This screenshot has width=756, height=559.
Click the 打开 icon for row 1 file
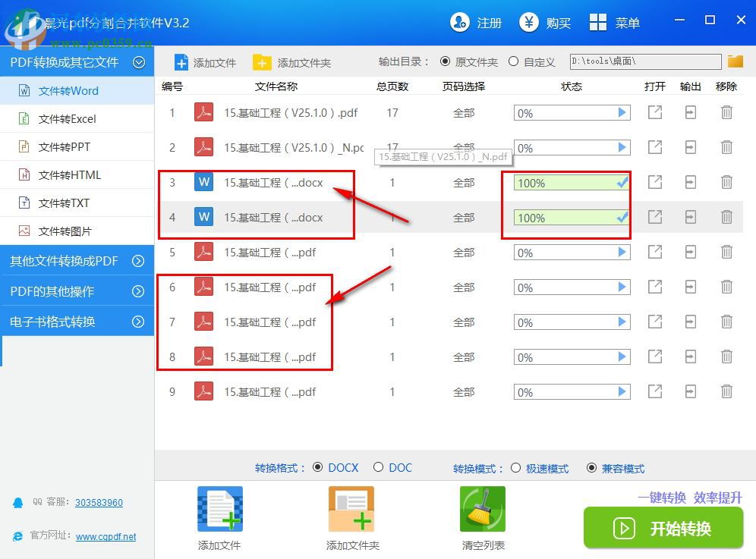point(654,112)
